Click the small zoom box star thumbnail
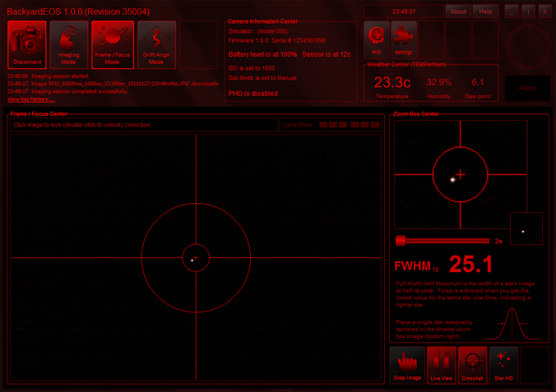Image resolution: width=556 pixels, height=392 pixels. coord(526,229)
